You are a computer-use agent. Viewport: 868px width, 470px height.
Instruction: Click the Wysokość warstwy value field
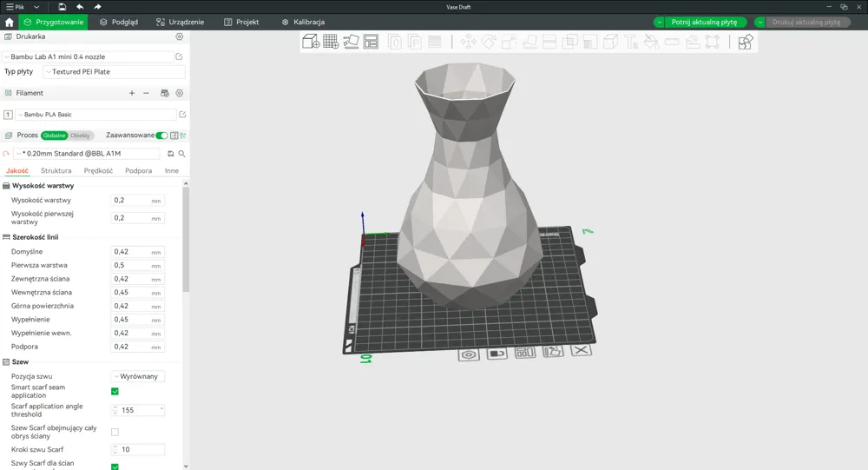point(137,200)
